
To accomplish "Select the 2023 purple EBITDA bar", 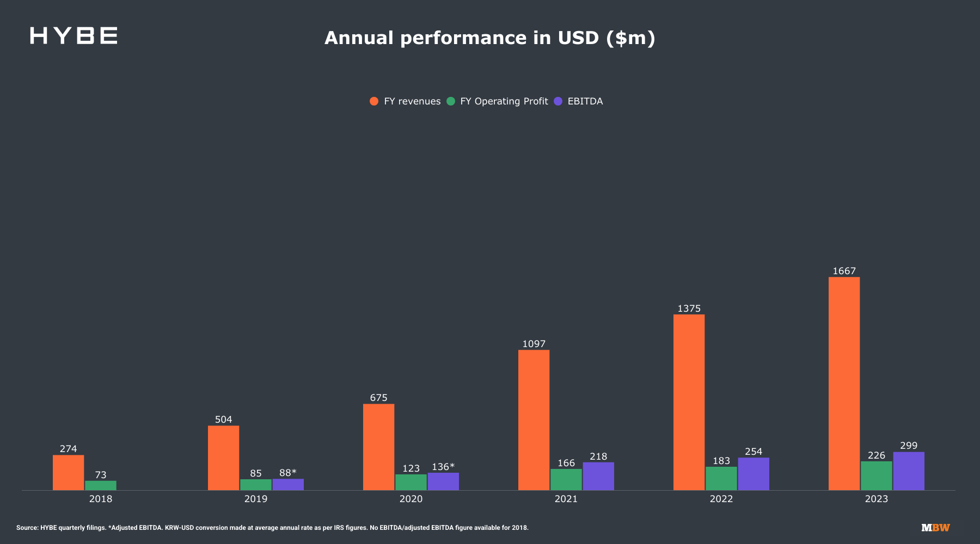I will (908, 471).
